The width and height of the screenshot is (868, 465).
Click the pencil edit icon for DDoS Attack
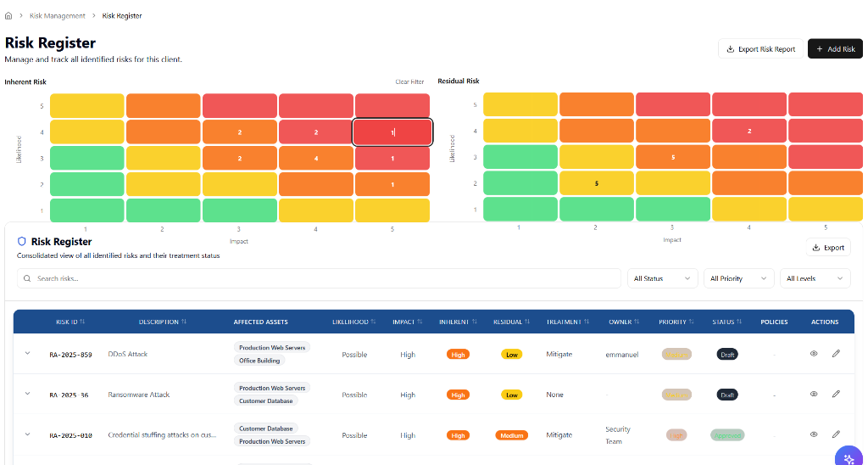[x=836, y=353]
